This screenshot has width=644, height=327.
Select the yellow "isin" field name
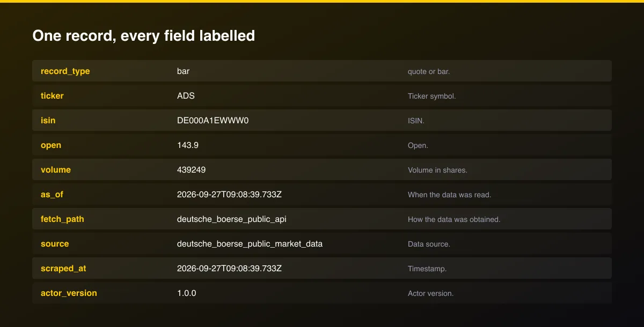48,121
